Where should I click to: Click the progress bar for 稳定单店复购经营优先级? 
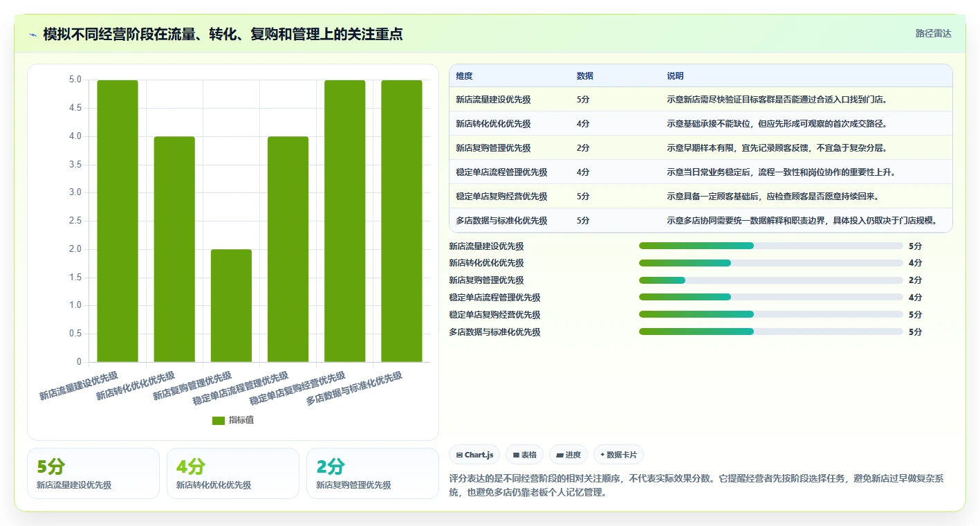coord(771,314)
